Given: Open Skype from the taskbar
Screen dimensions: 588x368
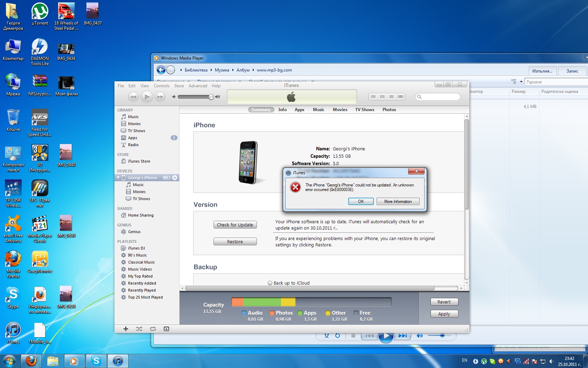Looking at the screenshot, I should tap(96, 361).
